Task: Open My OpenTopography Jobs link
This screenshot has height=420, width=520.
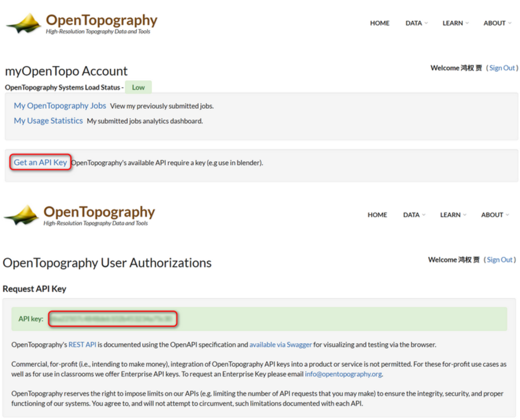Action: point(60,106)
